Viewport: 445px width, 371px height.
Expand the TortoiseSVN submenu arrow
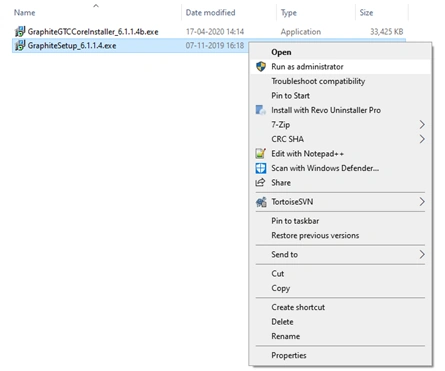coord(422,202)
